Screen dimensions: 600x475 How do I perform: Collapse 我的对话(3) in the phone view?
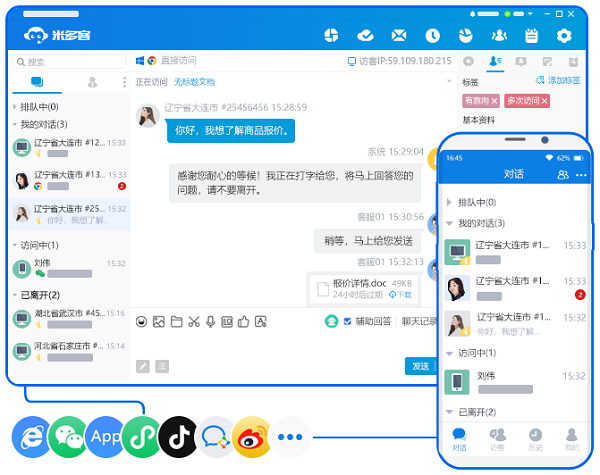click(449, 223)
